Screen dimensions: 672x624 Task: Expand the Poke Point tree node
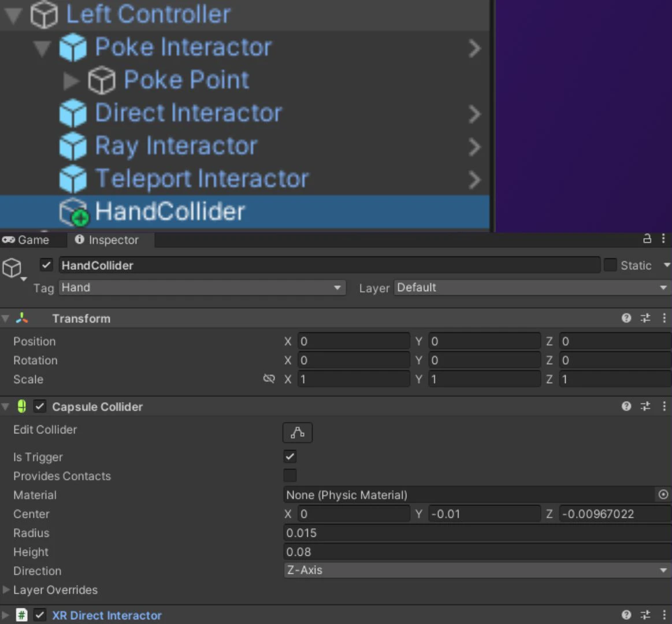coord(70,80)
